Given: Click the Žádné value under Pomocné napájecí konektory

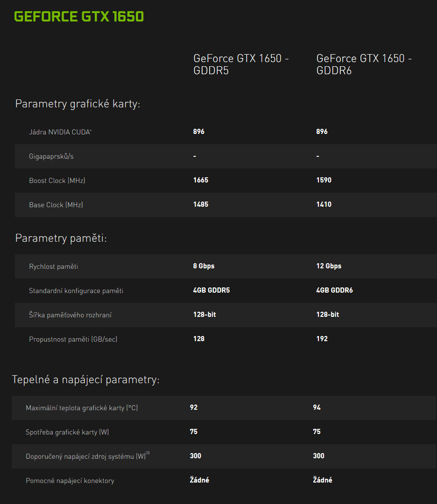Looking at the screenshot, I should 199,479.
